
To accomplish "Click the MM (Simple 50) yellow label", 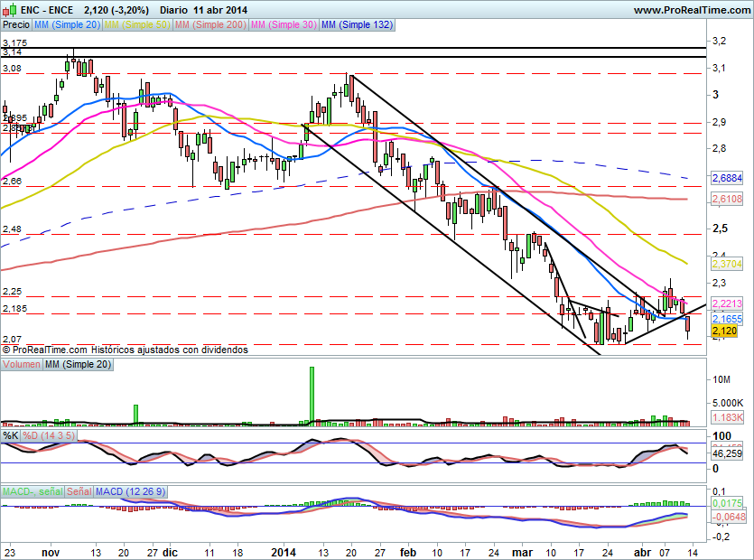I will pyautogui.click(x=136, y=25).
